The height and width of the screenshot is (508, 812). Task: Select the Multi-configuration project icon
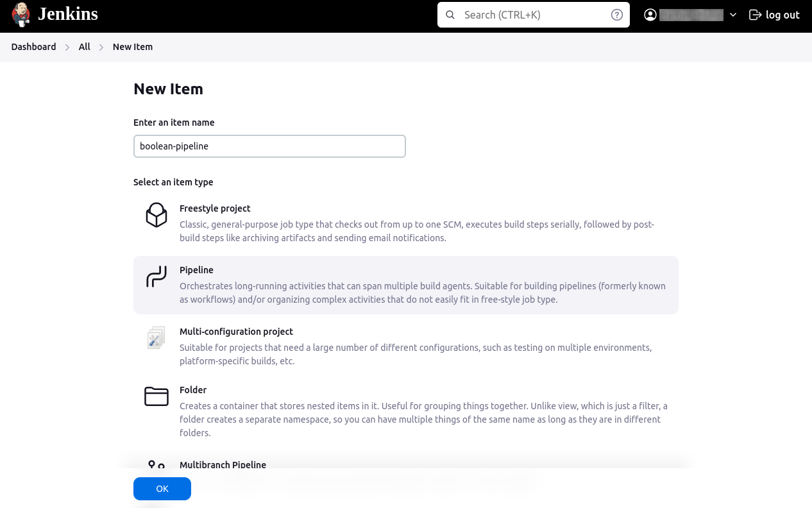tap(156, 338)
